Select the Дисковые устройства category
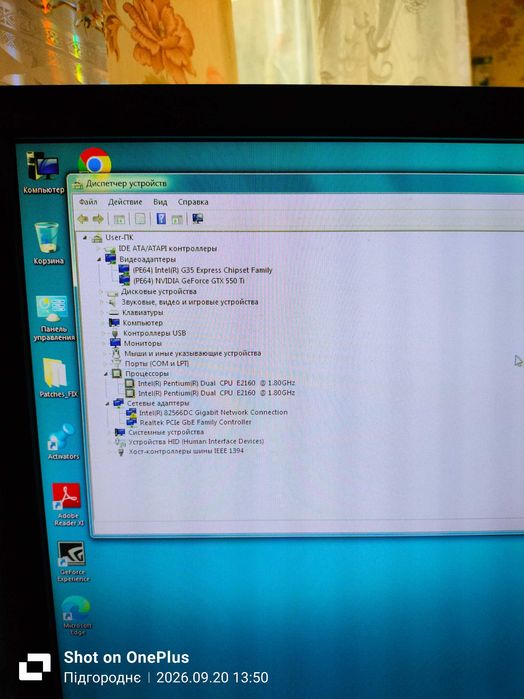 [x=159, y=291]
